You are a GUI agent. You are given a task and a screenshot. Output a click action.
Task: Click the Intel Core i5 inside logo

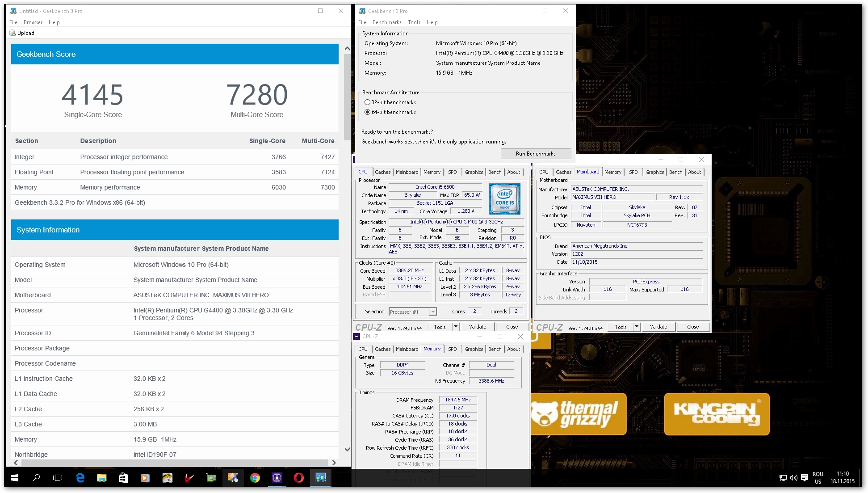pos(504,198)
